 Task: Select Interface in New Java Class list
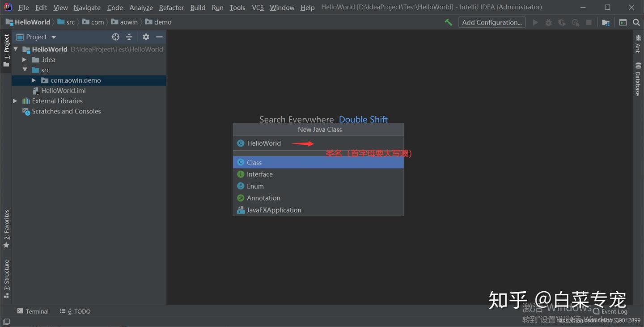(x=318, y=174)
